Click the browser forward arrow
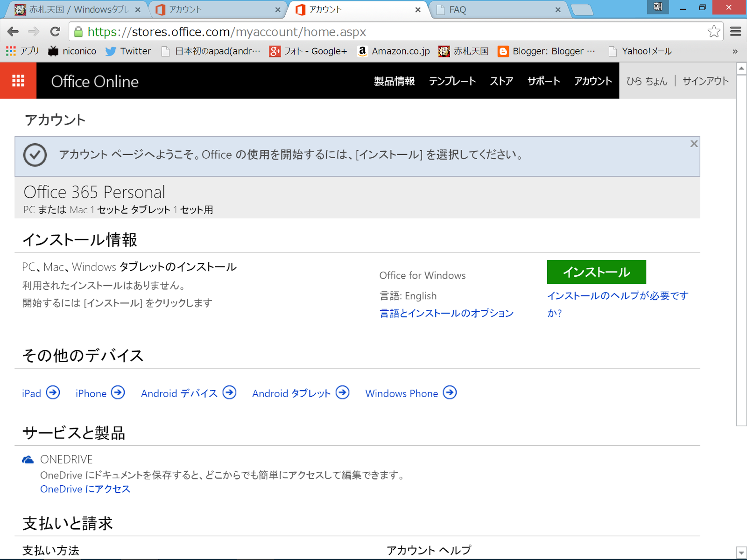Viewport: 747px width, 560px height. [x=34, y=32]
